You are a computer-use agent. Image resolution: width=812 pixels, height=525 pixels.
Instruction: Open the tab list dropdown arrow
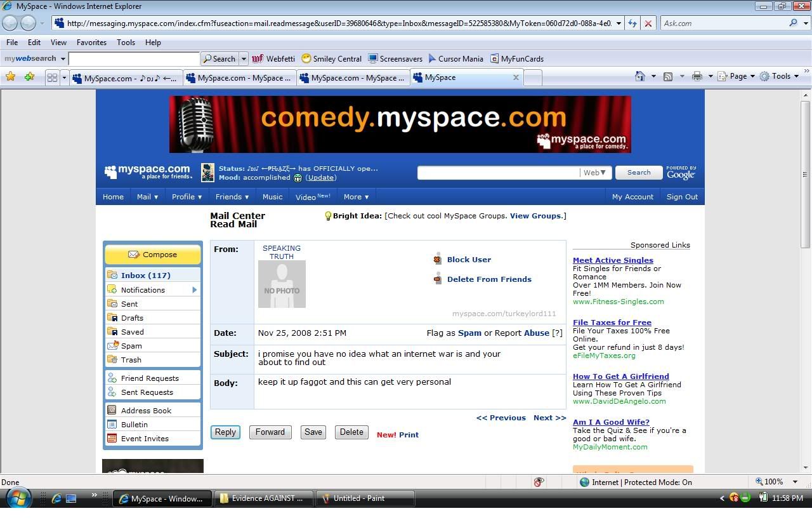[64, 77]
